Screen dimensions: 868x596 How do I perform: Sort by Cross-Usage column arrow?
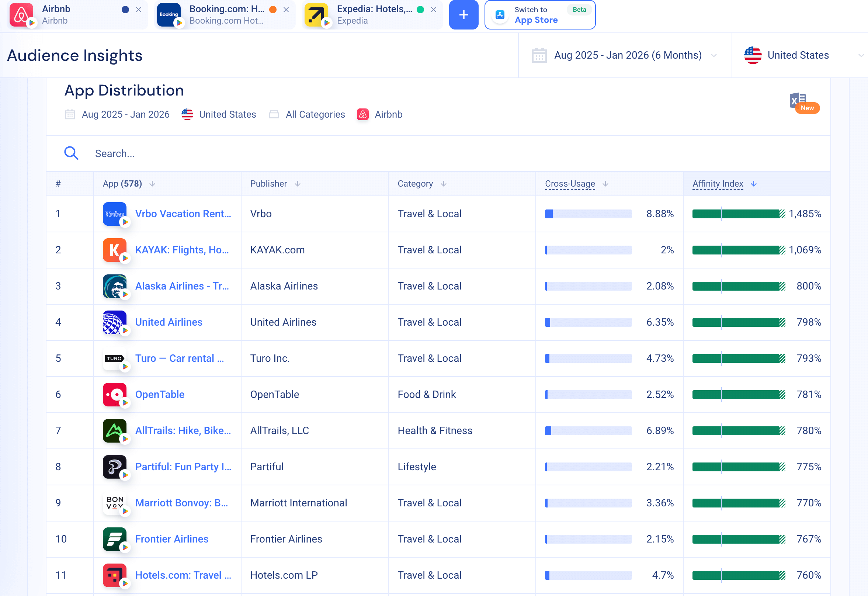605,184
